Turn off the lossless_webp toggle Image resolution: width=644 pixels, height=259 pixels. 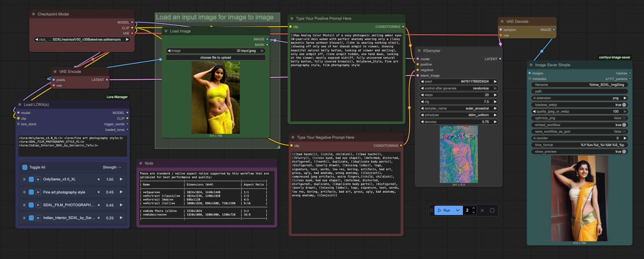[x=624, y=105]
